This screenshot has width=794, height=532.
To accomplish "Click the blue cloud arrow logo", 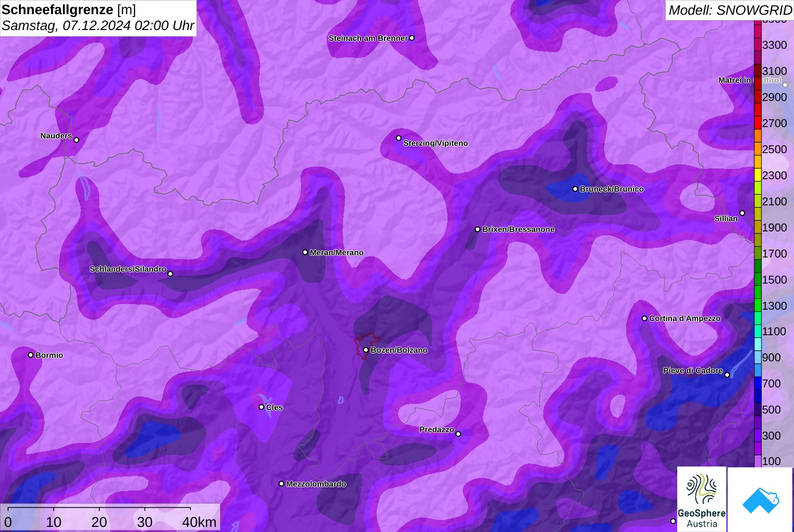I will [x=761, y=500].
